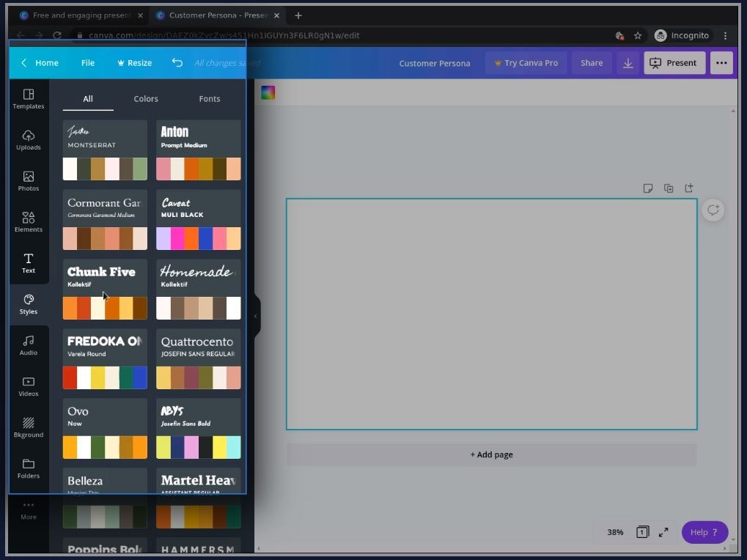Select the Martel Heavy style card
This screenshot has height=560, width=747.
[x=199, y=498]
